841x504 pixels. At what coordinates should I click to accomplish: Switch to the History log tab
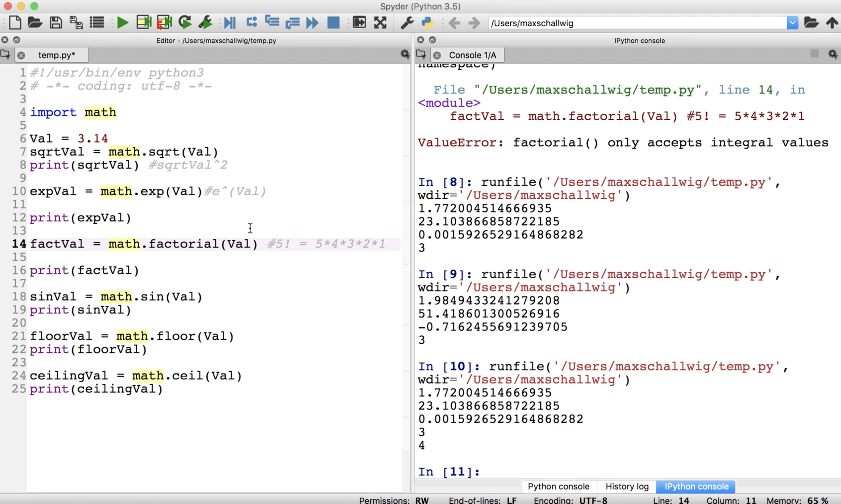click(x=627, y=486)
